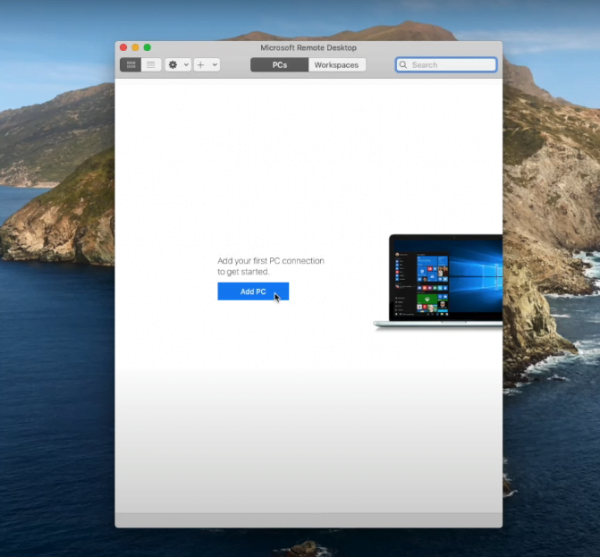Maximize the window with green button
The height and width of the screenshot is (557, 600).
[x=147, y=47]
